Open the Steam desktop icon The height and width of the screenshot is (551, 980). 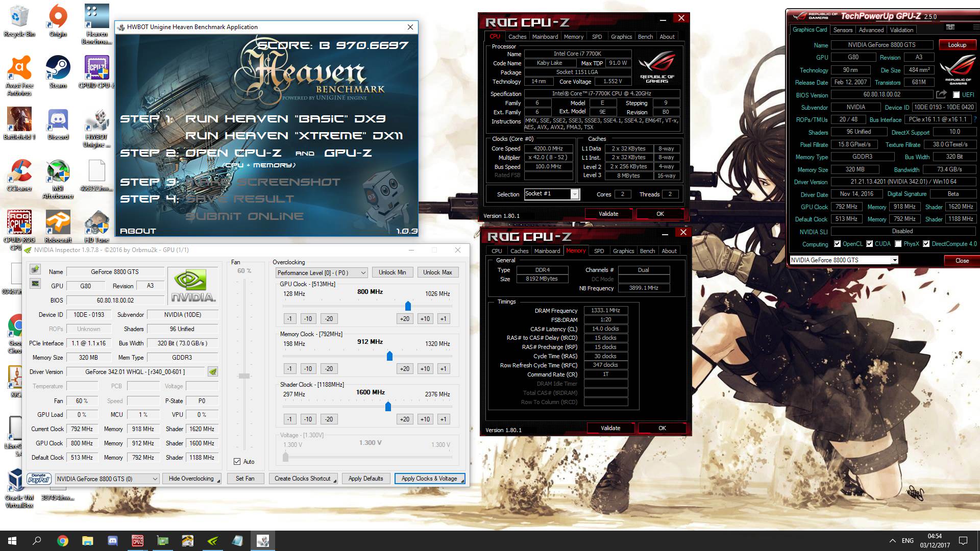click(x=58, y=72)
